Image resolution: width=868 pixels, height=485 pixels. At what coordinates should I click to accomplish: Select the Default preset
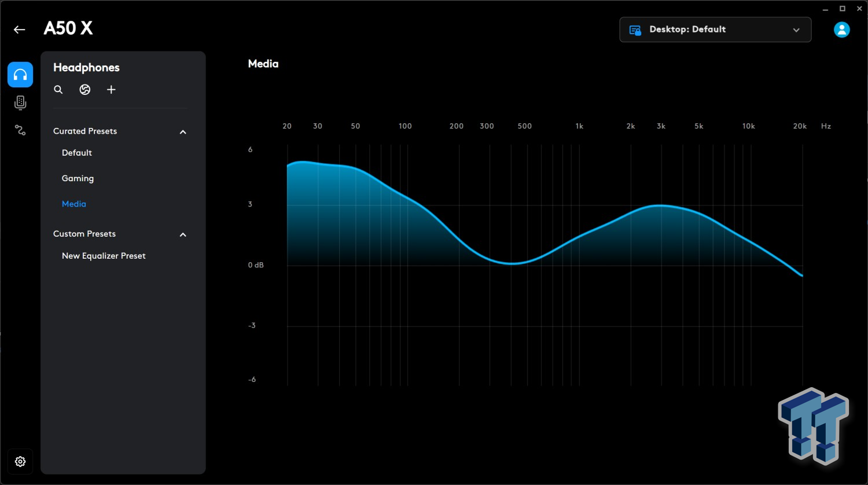[77, 153]
